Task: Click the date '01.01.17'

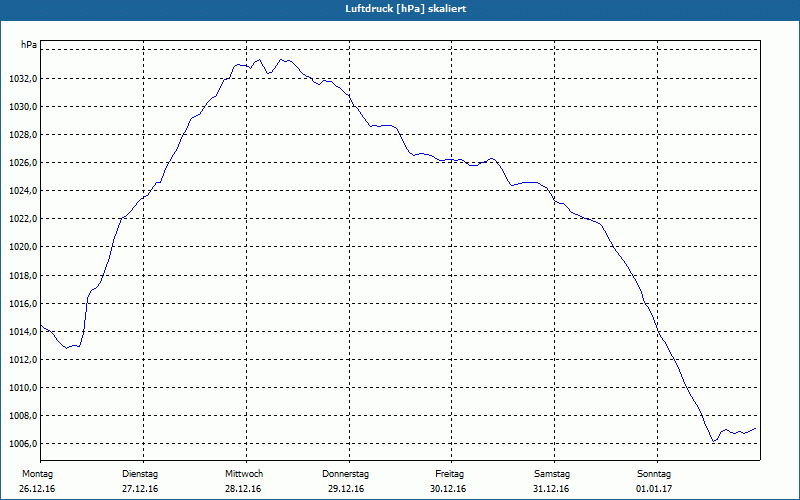Action: pos(654,489)
